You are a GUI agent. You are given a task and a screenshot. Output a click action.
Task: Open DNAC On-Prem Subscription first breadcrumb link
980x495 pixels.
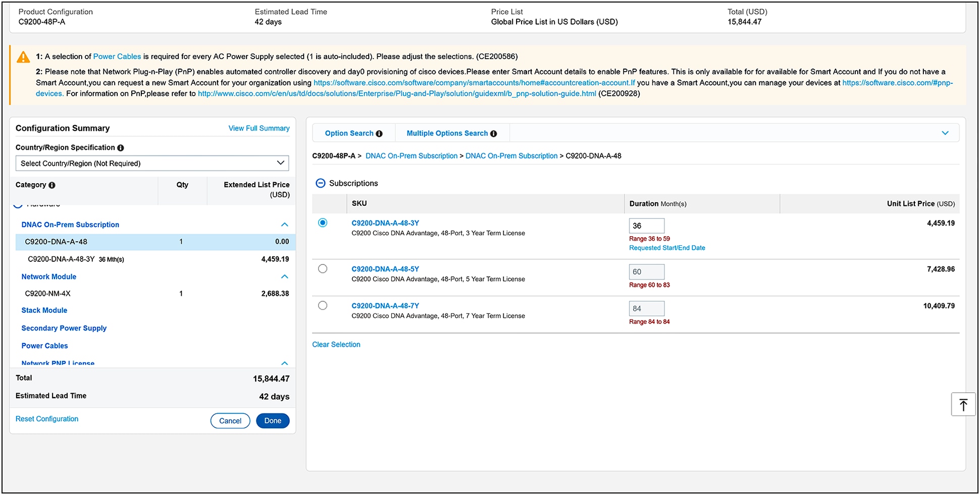click(411, 156)
